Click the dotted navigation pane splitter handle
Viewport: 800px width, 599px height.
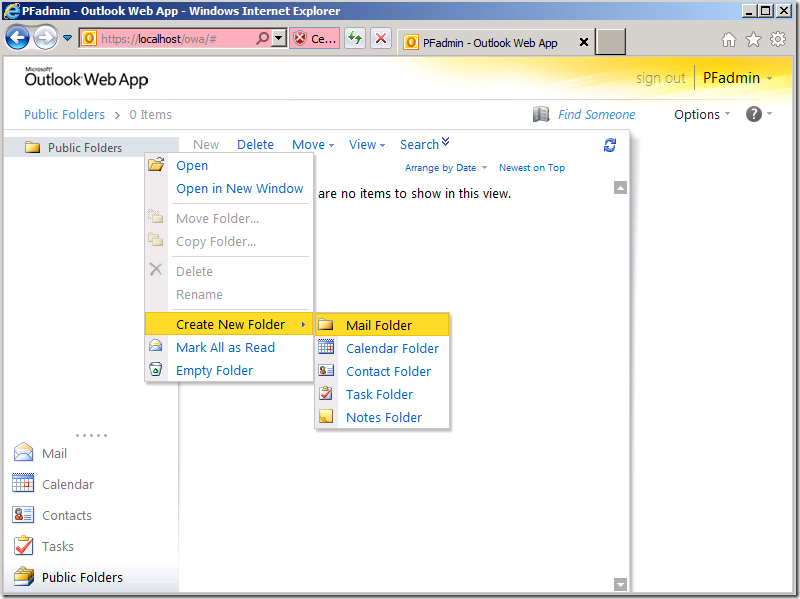pyautogui.click(x=91, y=435)
